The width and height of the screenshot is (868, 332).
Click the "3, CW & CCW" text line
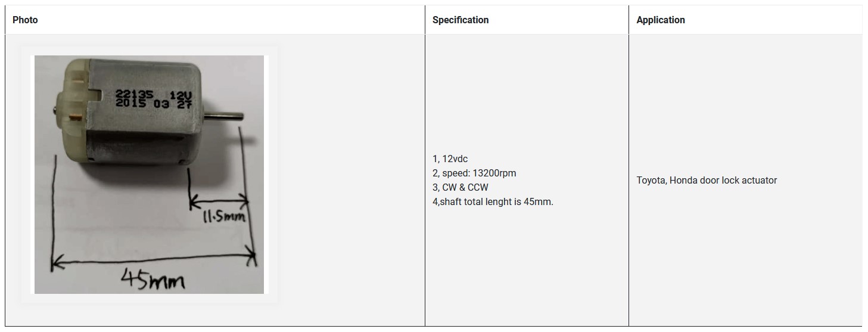tap(461, 188)
